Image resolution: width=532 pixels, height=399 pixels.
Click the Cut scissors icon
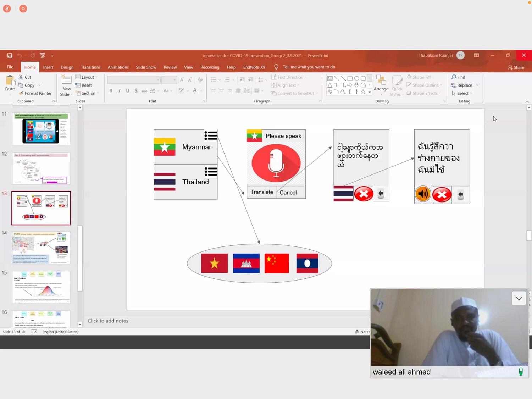(21, 77)
